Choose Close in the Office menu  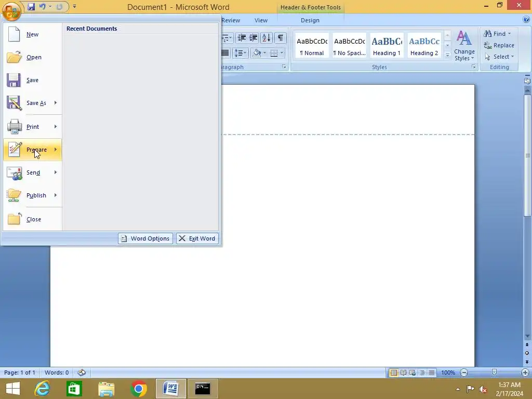pyautogui.click(x=33, y=219)
